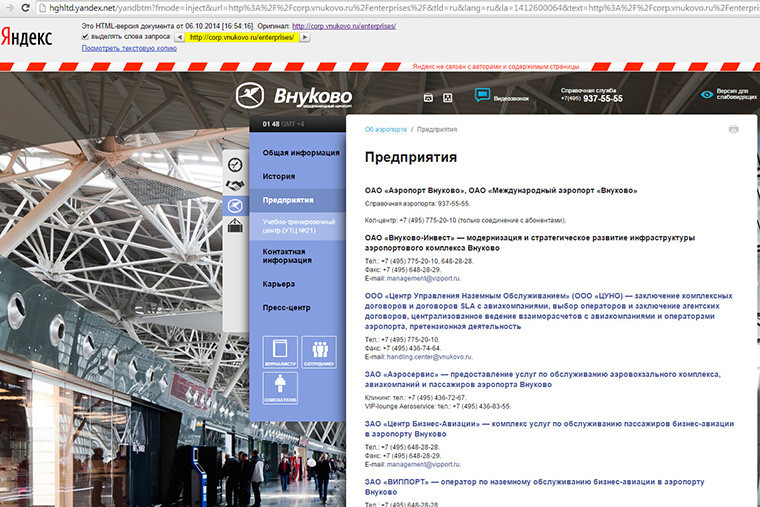Image resolution: width=760 pixels, height=507 pixels.
Task: Click the 'Соискателю' person tile icon
Action: 280,388
